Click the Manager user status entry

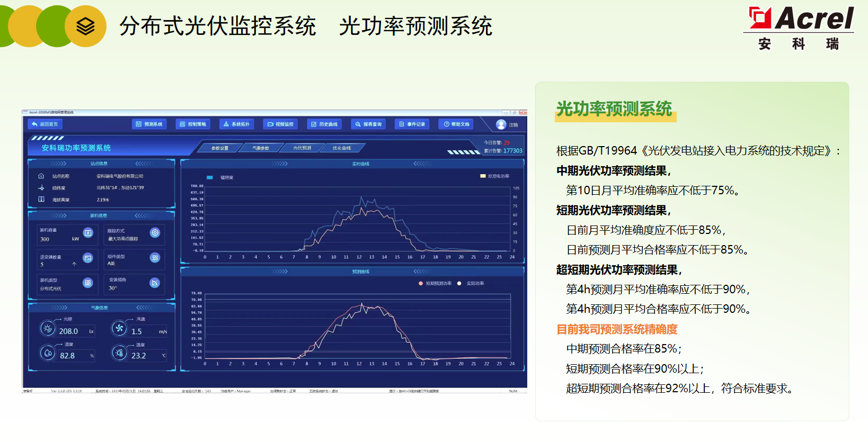236,391
